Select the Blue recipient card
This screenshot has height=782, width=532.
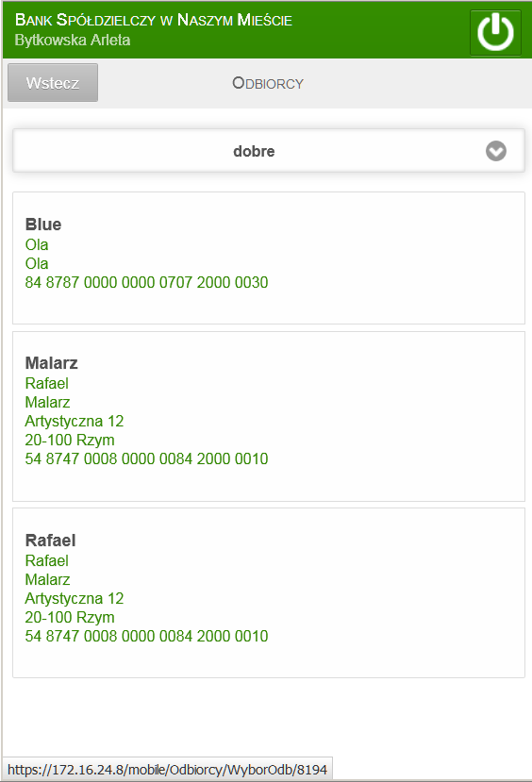coord(269,258)
